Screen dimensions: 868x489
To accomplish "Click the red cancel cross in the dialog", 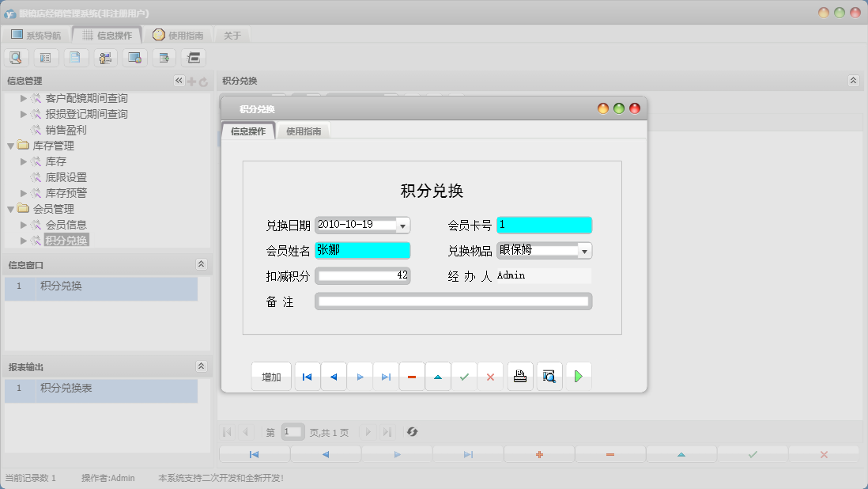I will (490, 376).
